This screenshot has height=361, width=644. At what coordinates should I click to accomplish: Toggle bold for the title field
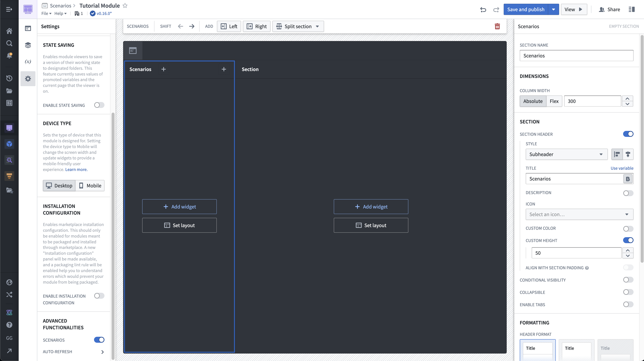(628, 179)
